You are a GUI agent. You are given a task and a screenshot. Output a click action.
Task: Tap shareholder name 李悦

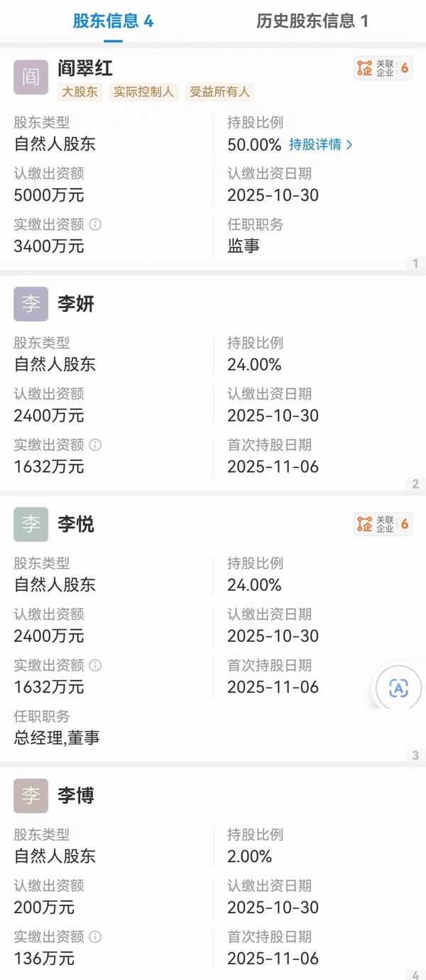click(76, 524)
